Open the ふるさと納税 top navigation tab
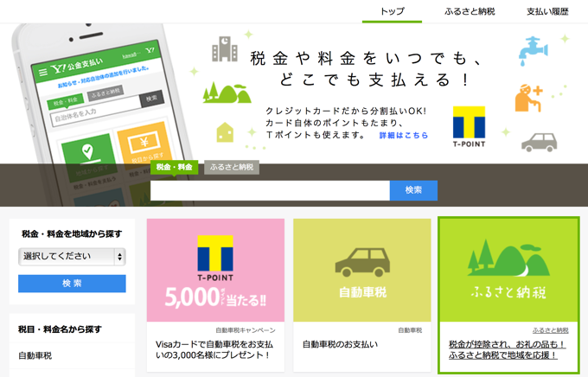 click(470, 11)
